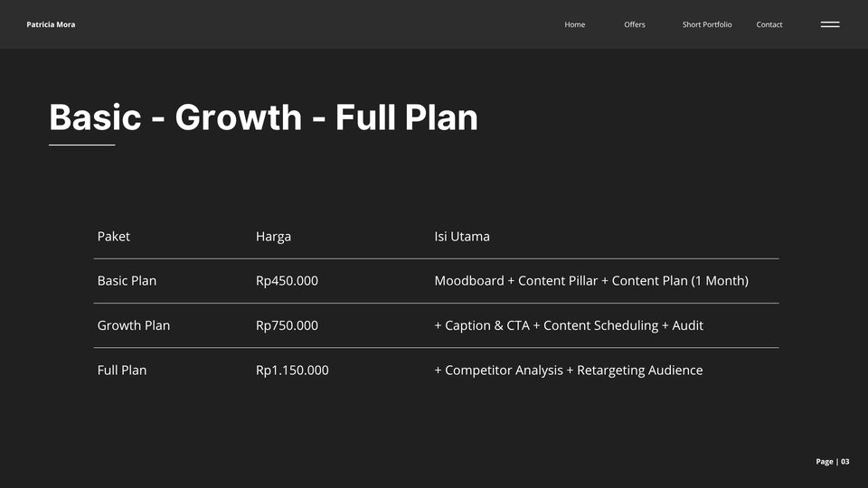
Task: Click the Rp1.150.000 price cell
Action: tap(292, 371)
